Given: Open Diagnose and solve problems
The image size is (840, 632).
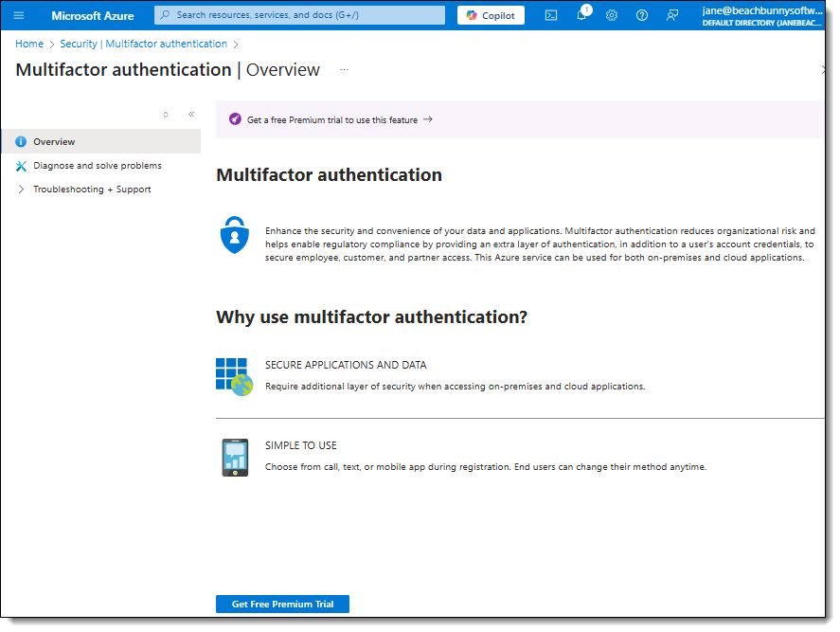Looking at the screenshot, I should tap(97, 166).
